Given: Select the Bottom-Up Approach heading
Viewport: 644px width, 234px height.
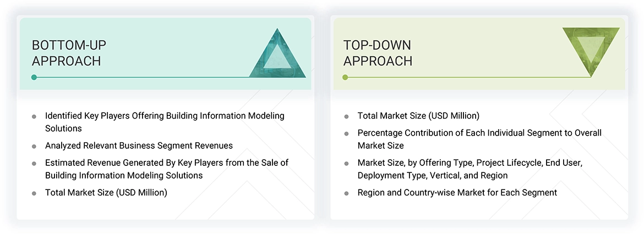Looking at the screenshot, I should click(x=67, y=53).
